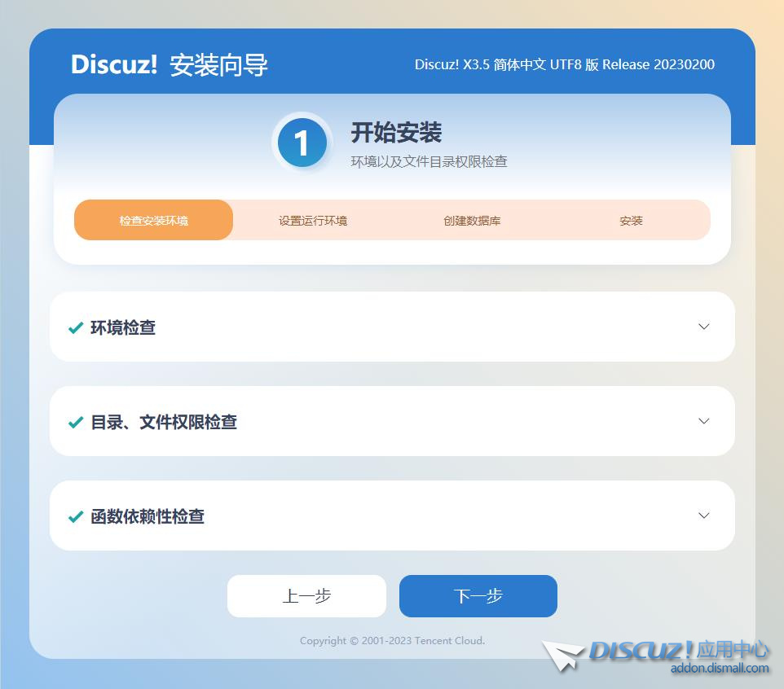Click the 函数依赖性检查 section heading

148,516
